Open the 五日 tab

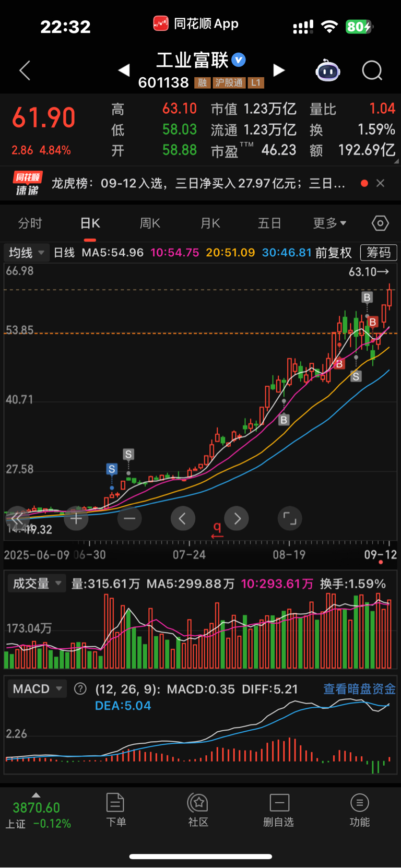[269, 223]
